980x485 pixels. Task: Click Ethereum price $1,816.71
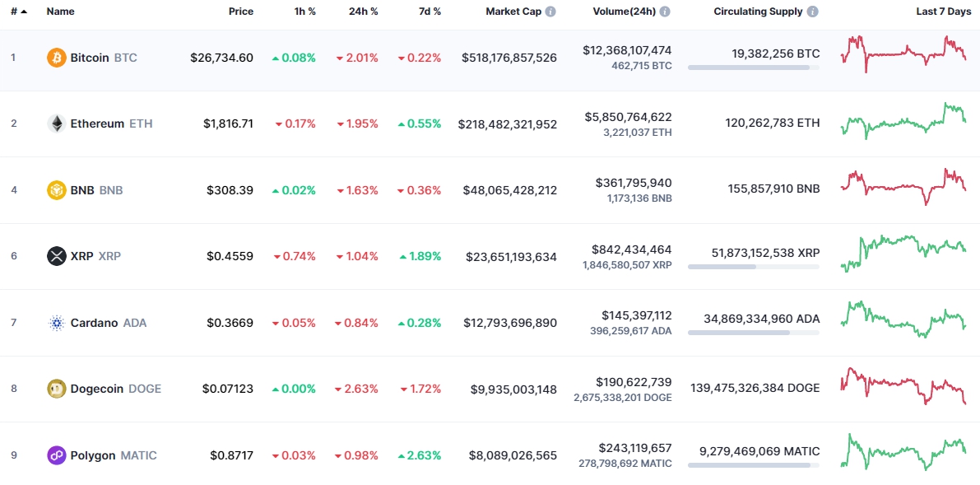tap(228, 124)
